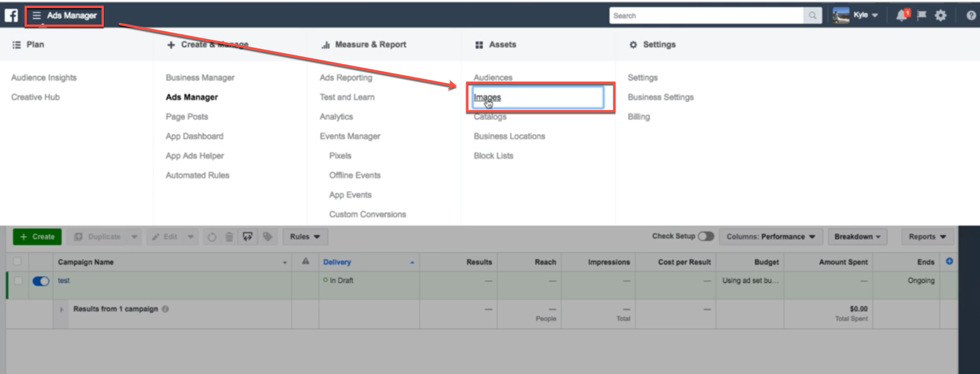The image size is (980, 374).
Task: Open the Columns: Performance dropdown
Action: (x=770, y=237)
